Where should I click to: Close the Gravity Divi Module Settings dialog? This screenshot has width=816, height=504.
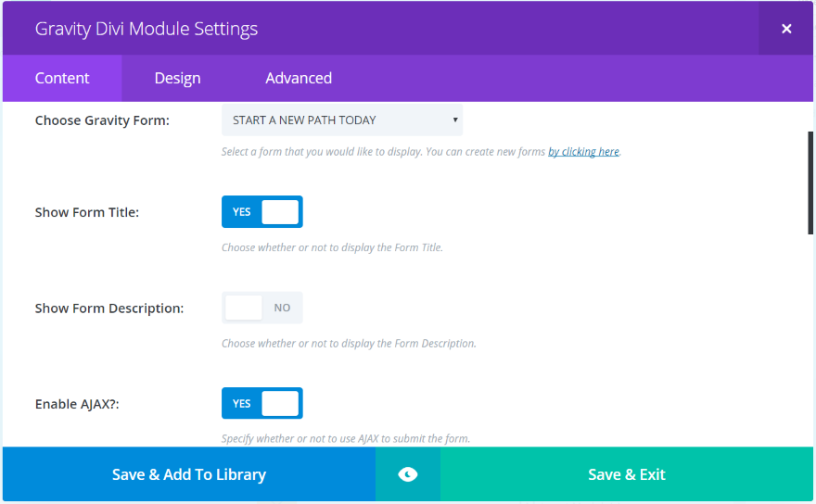coord(786,29)
